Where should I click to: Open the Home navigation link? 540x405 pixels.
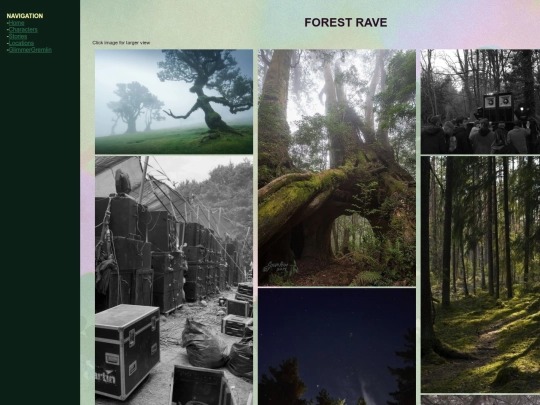(16, 23)
